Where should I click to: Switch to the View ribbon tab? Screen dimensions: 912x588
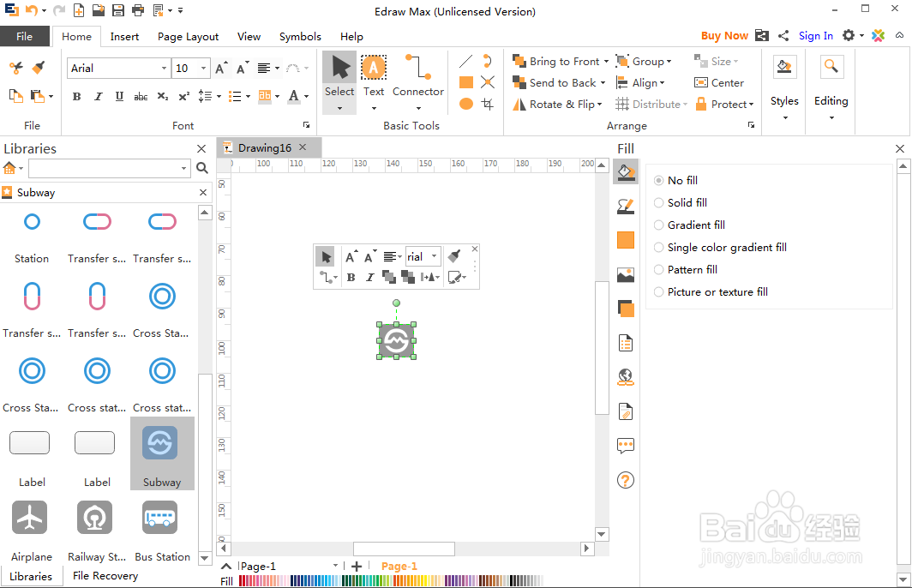point(249,37)
